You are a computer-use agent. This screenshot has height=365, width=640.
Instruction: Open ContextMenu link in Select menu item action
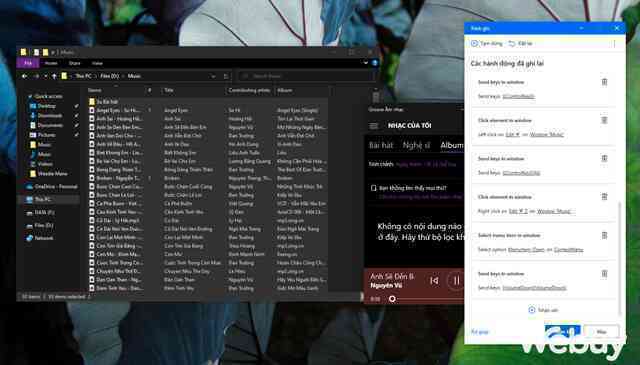click(569, 249)
